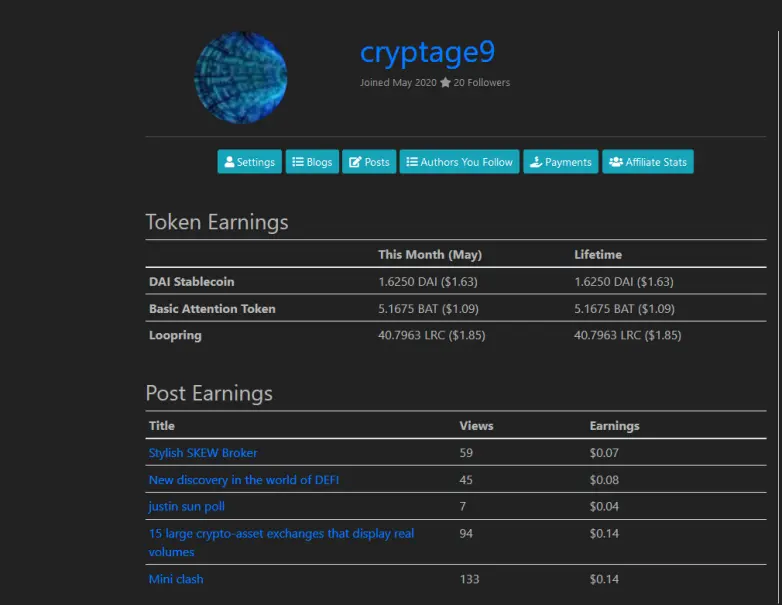This screenshot has width=782, height=605.
Task: Select the $0.08 earnings cell
Action: [604, 479]
